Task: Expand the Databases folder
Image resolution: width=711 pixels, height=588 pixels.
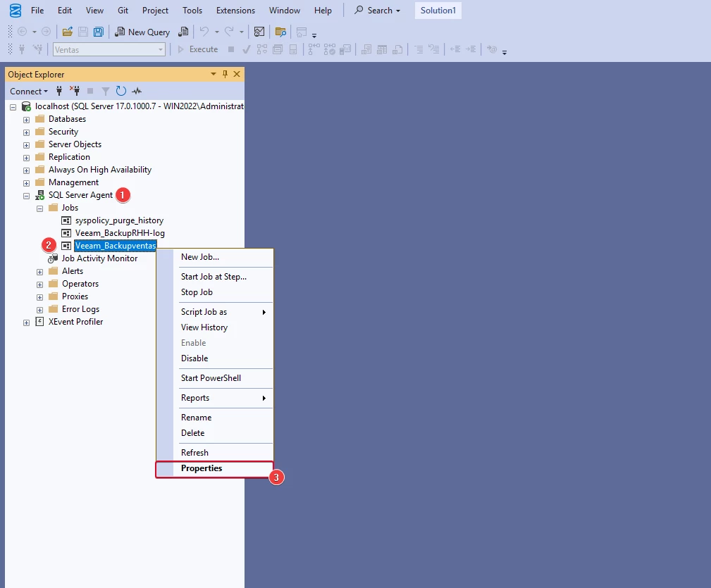Action: coord(26,120)
